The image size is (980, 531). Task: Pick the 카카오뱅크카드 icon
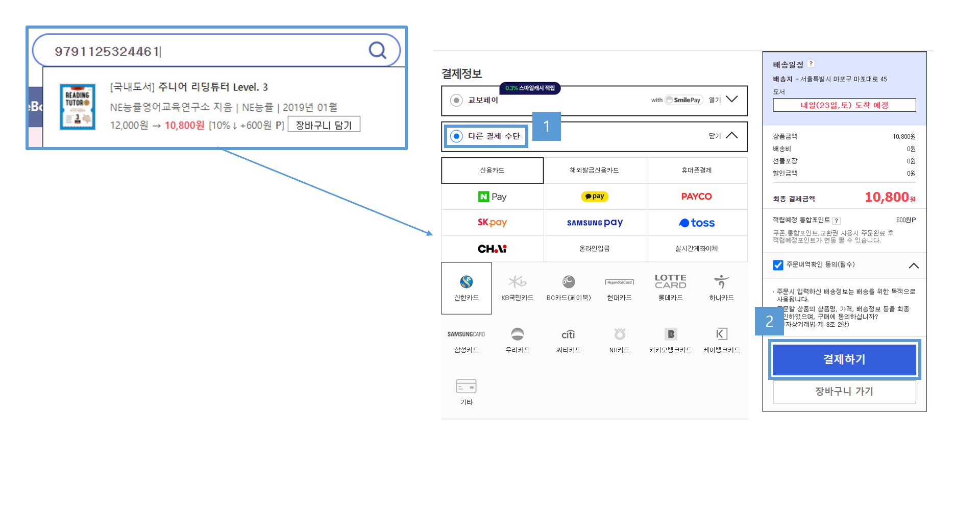[x=670, y=334]
